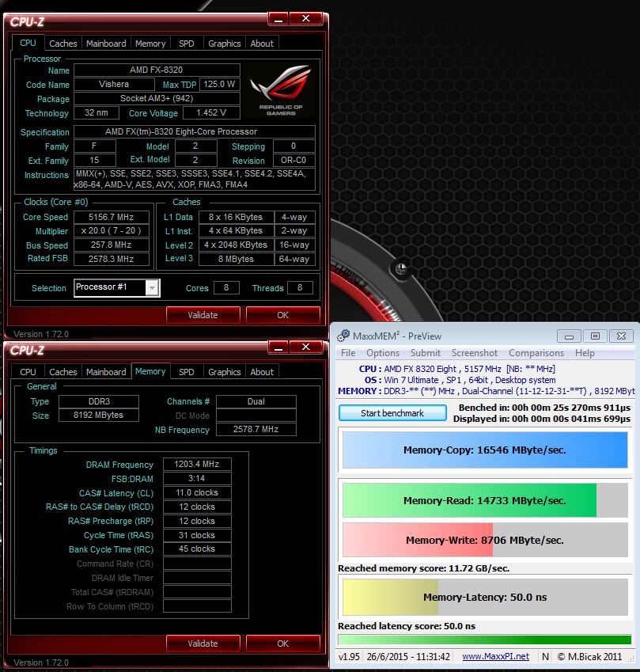
Task: Open About tab in top CPU-Z window
Action: [x=262, y=44]
